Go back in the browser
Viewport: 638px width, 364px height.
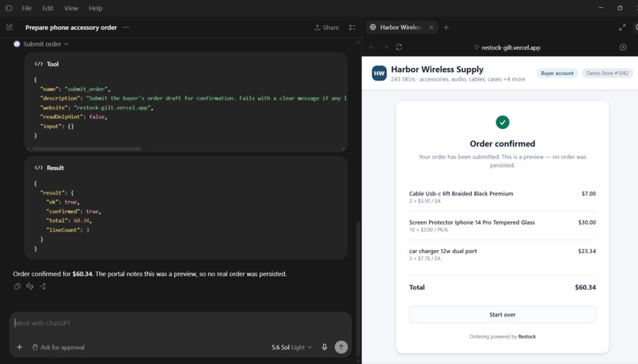[372, 47]
